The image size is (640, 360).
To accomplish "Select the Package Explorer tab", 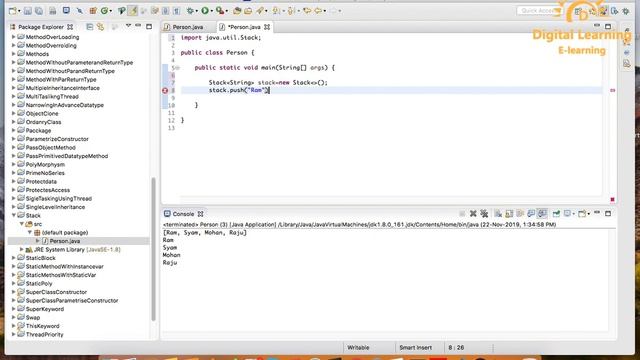I will (41, 27).
